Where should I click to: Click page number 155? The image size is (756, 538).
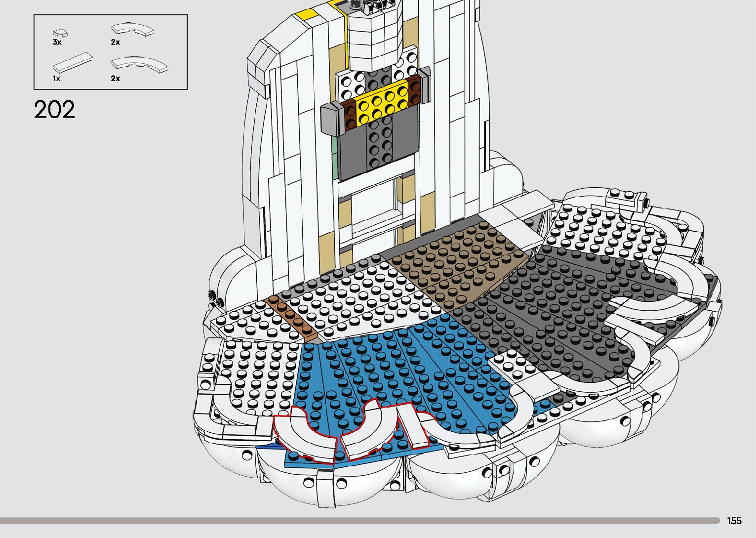coord(734,521)
